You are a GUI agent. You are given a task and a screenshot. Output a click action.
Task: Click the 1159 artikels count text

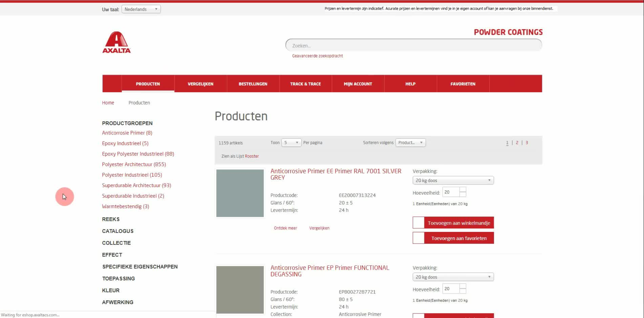point(230,143)
